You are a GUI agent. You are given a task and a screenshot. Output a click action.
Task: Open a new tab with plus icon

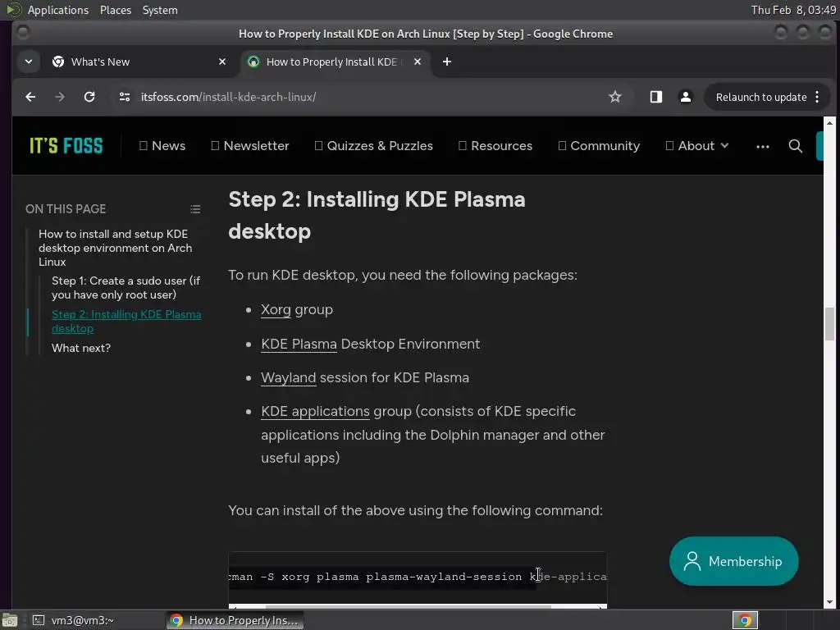[447, 62]
